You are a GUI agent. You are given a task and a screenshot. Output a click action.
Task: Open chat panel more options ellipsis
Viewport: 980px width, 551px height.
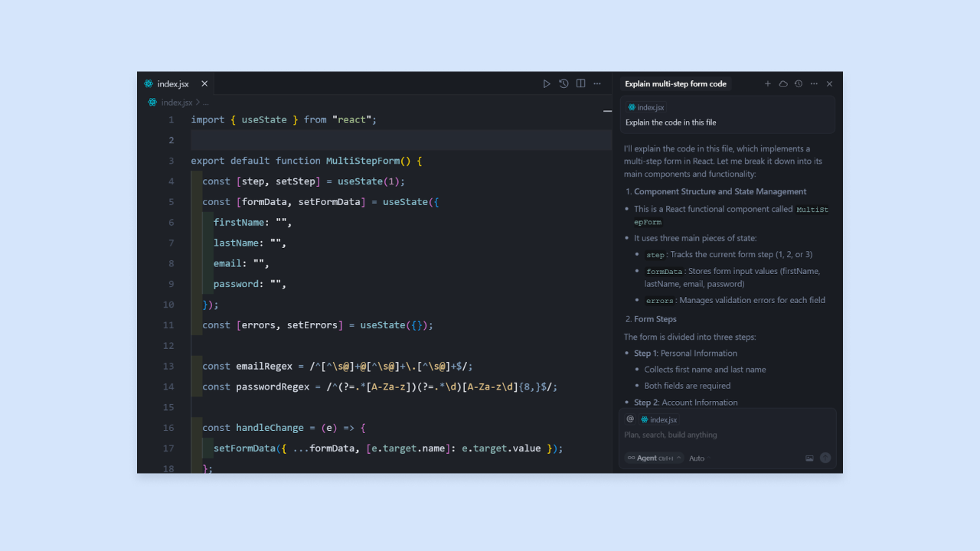(x=814, y=83)
